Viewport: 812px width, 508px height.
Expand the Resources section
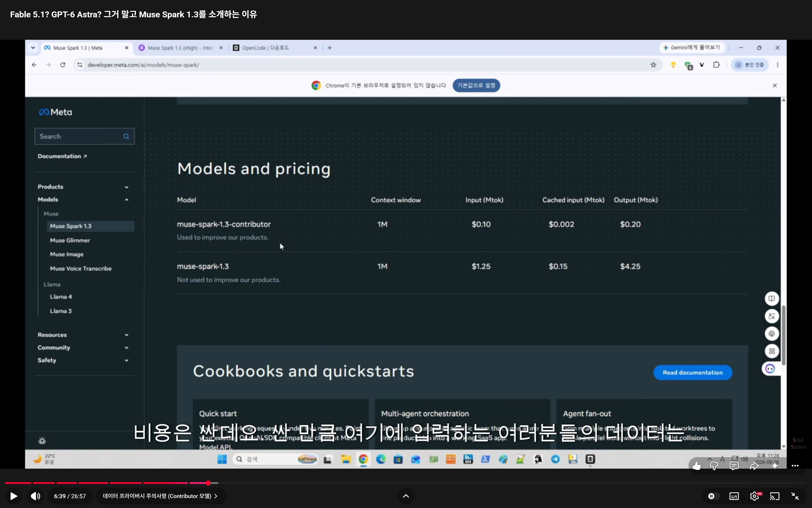(x=83, y=335)
